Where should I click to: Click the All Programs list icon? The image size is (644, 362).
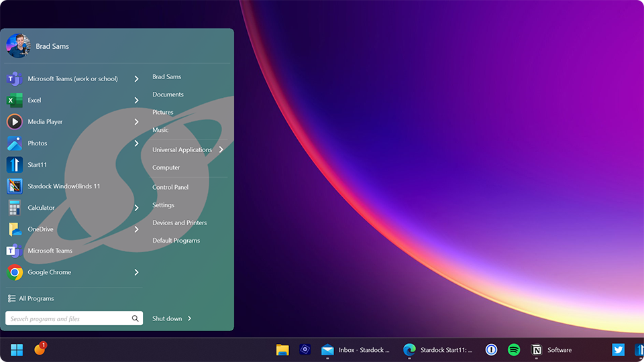pyautogui.click(x=11, y=298)
